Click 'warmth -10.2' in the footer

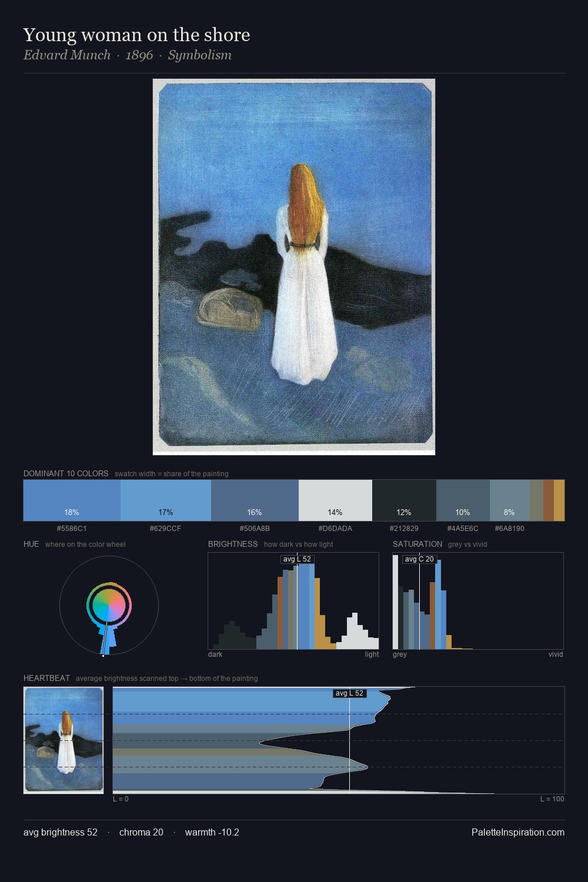(x=212, y=833)
